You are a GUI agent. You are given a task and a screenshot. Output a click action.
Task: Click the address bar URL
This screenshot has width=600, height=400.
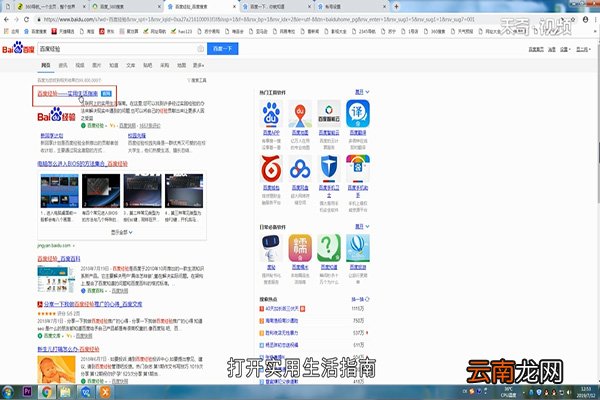[x=259, y=19]
